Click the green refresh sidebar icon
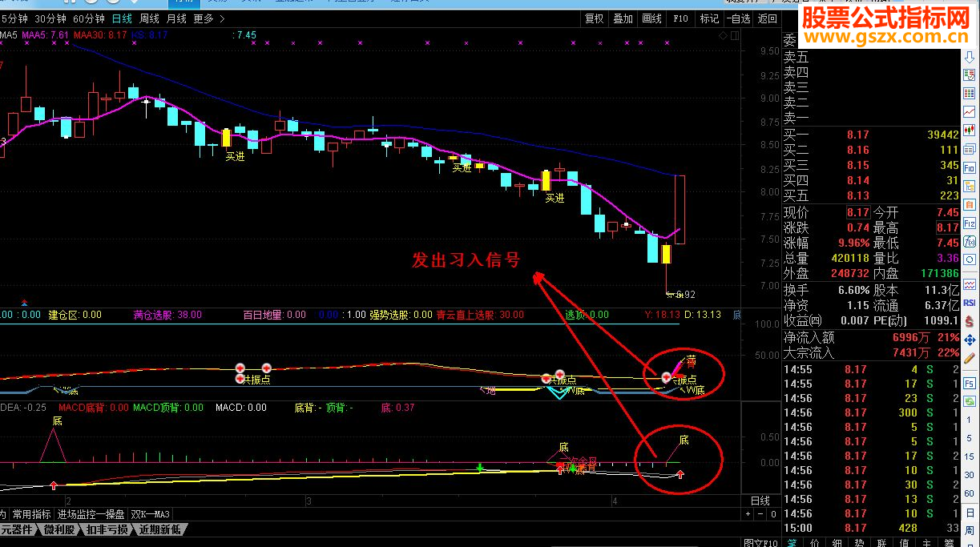980x547 pixels. pyautogui.click(x=969, y=401)
